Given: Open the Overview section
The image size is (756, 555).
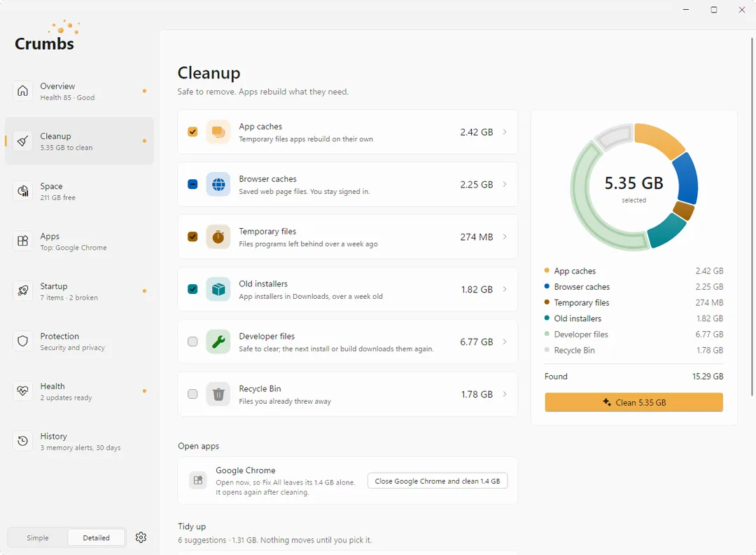Looking at the screenshot, I should pyautogui.click(x=80, y=91).
